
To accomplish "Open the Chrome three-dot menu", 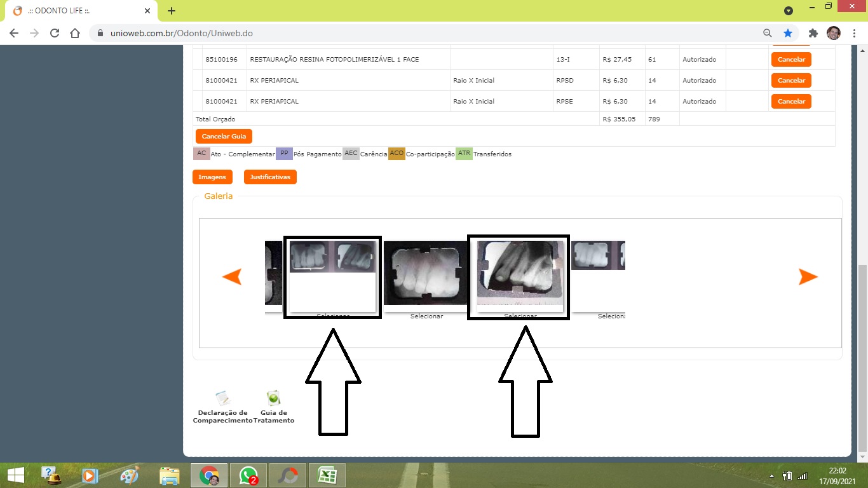I will point(854,33).
